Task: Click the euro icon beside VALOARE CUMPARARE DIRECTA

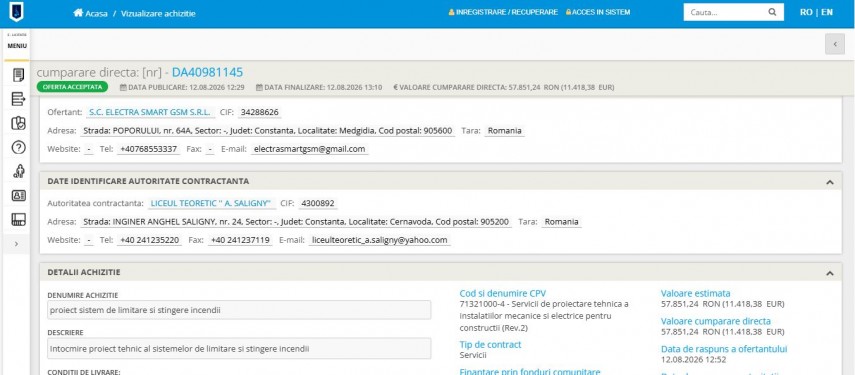Action: [395, 87]
